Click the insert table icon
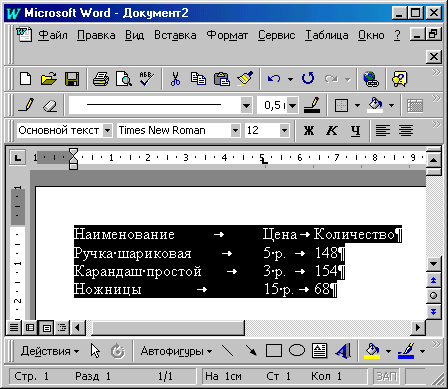Screen dimensions: 448x389 [x=415, y=106]
